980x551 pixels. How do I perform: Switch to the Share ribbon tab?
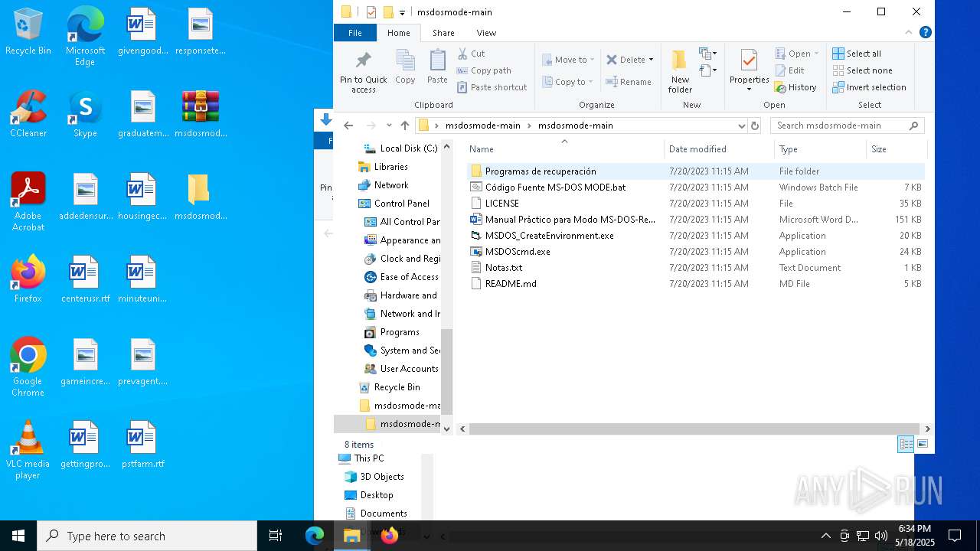click(x=443, y=33)
